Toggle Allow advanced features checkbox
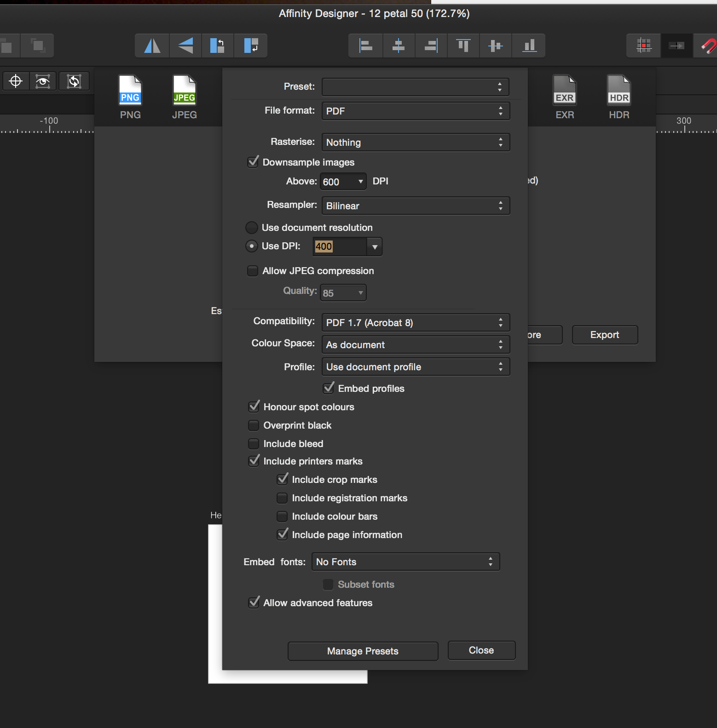This screenshot has width=717, height=728. click(x=254, y=602)
